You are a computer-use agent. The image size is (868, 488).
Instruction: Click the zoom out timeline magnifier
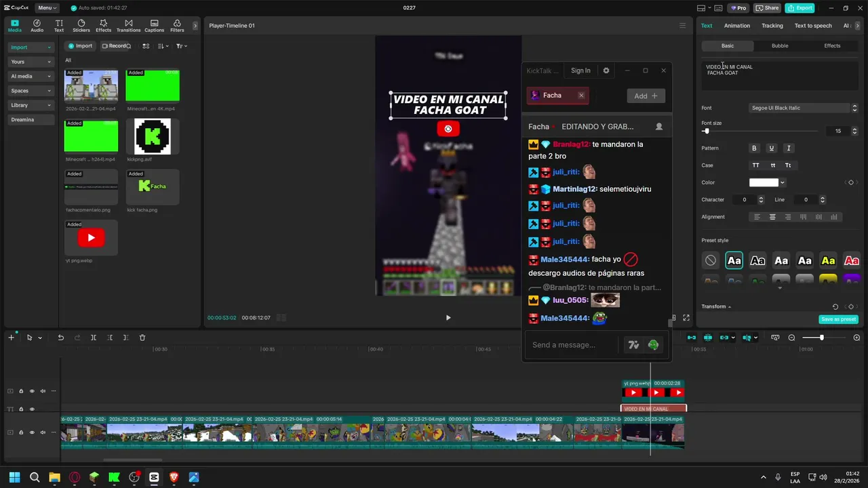click(x=791, y=338)
